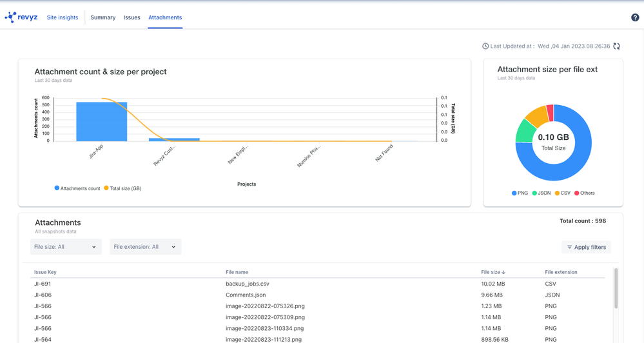The image size is (644, 343).
Task: Click the File name column header
Action: click(x=237, y=272)
